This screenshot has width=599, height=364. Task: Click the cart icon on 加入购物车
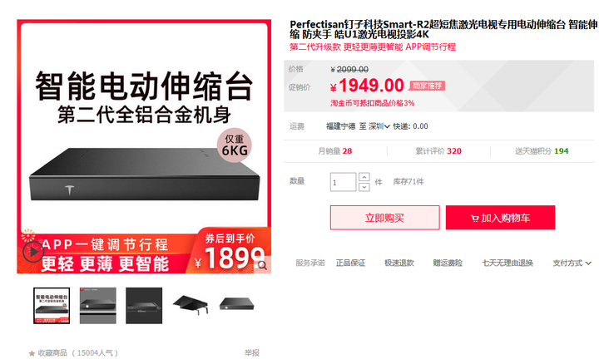coord(474,219)
